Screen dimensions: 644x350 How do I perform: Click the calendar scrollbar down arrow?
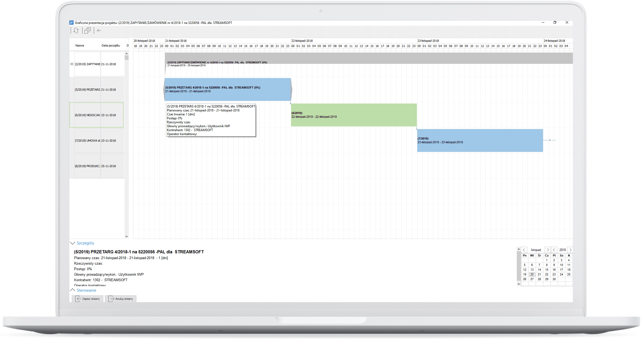click(519, 284)
